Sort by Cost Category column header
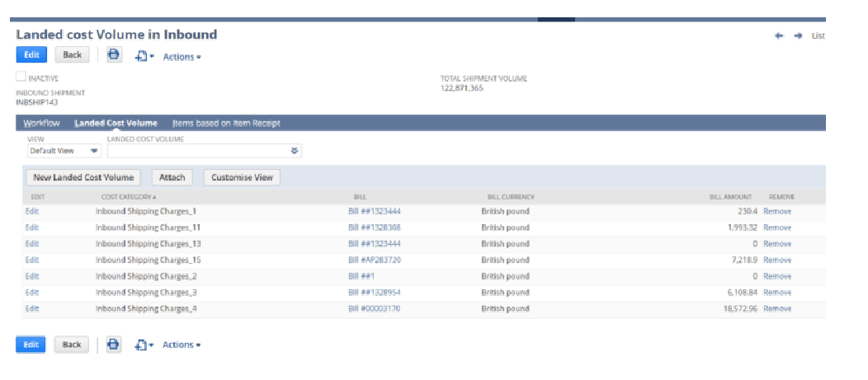This screenshot has height=380, width=868. 129,197
